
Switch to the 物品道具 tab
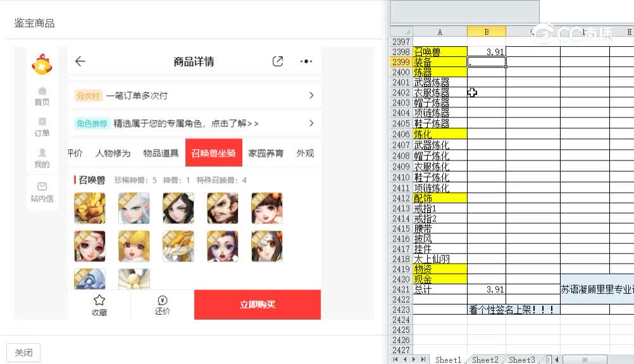point(161,153)
